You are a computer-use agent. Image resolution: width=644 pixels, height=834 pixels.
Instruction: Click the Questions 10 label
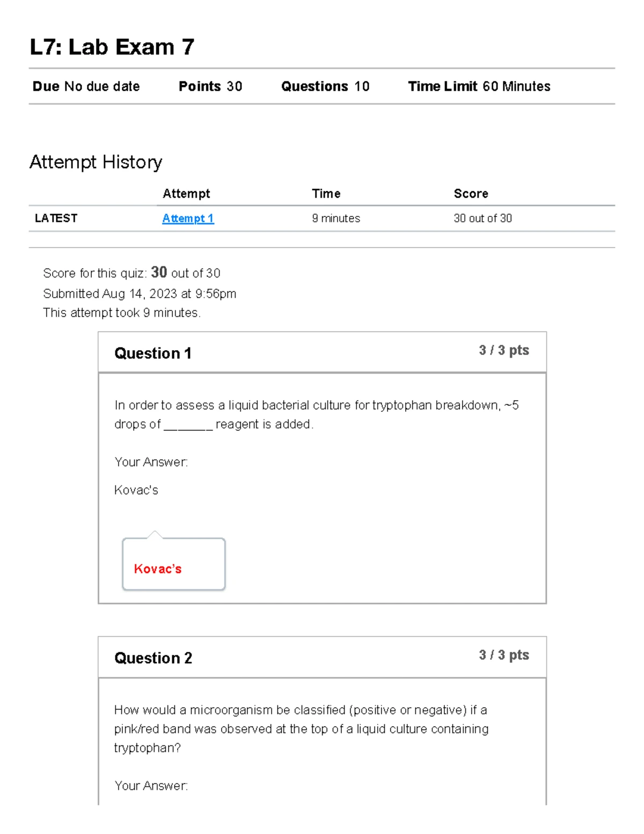325,86
